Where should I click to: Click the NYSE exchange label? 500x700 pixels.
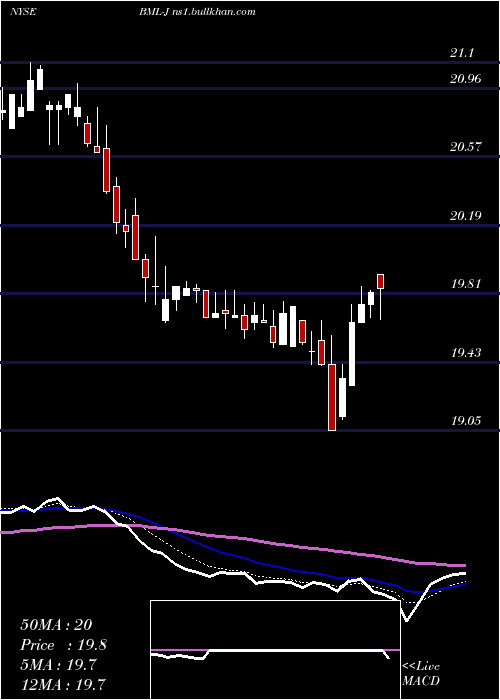[22, 12]
